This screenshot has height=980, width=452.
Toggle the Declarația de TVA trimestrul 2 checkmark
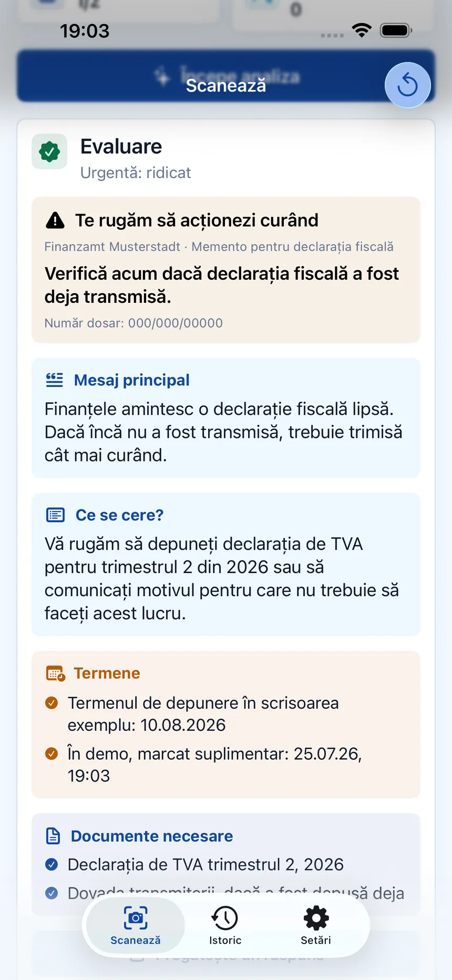click(x=52, y=864)
